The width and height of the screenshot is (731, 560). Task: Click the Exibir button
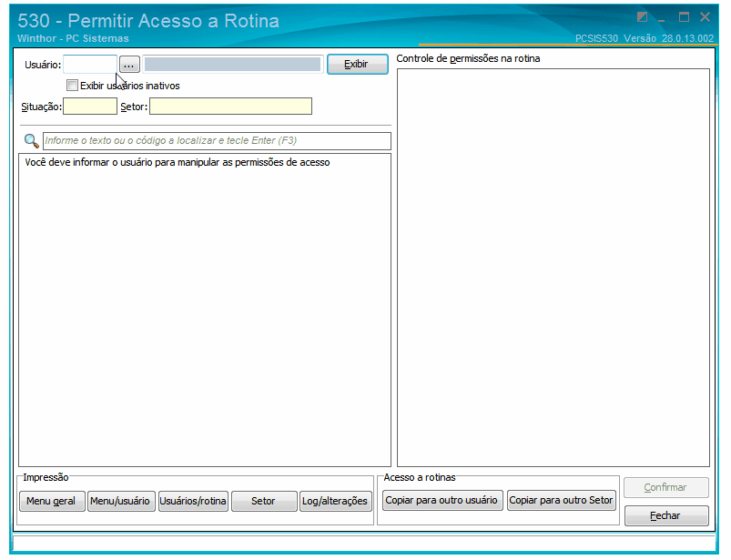tap(358, 65)
